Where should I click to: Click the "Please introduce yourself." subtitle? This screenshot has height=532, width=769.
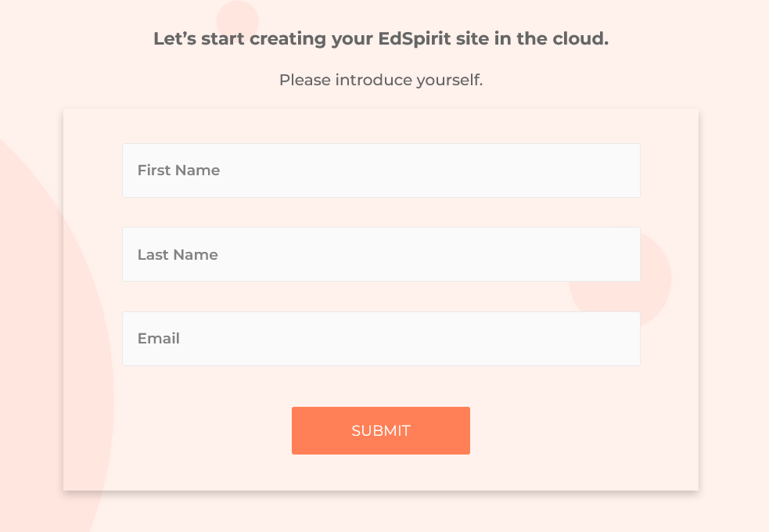[380, 80]
